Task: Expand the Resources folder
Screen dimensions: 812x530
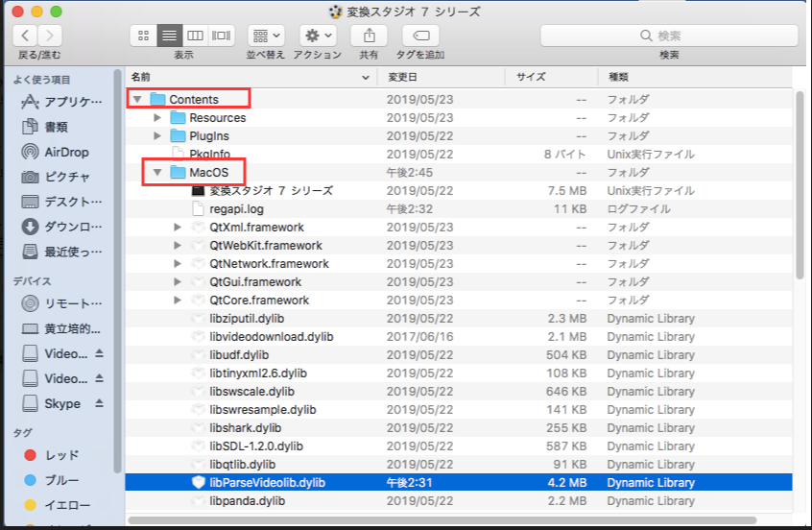Action: click(157, 117)
